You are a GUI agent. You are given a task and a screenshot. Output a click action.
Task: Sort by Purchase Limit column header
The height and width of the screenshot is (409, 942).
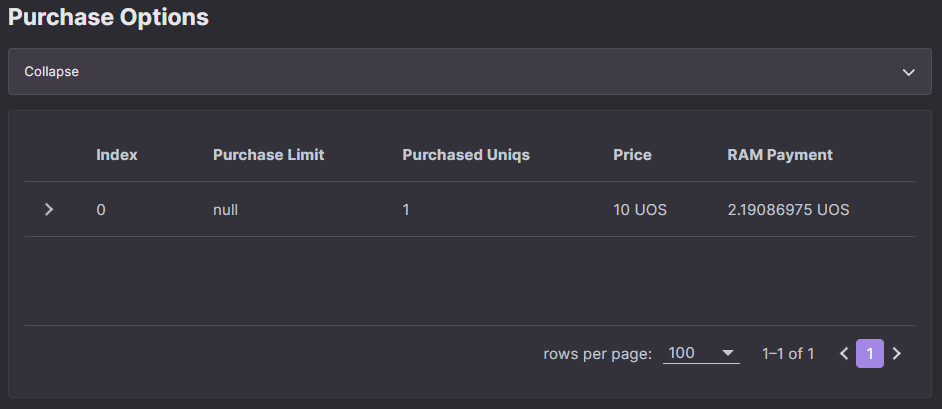point(269,155)
